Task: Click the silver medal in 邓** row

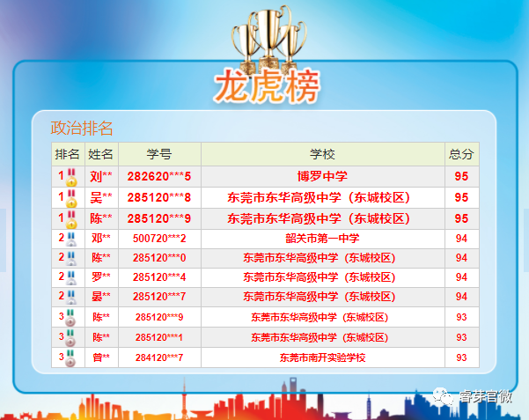Action: (x=70, y=239)
